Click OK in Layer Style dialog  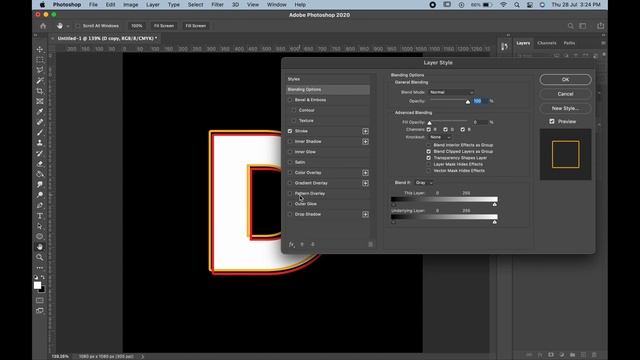[x=565, y=80]
